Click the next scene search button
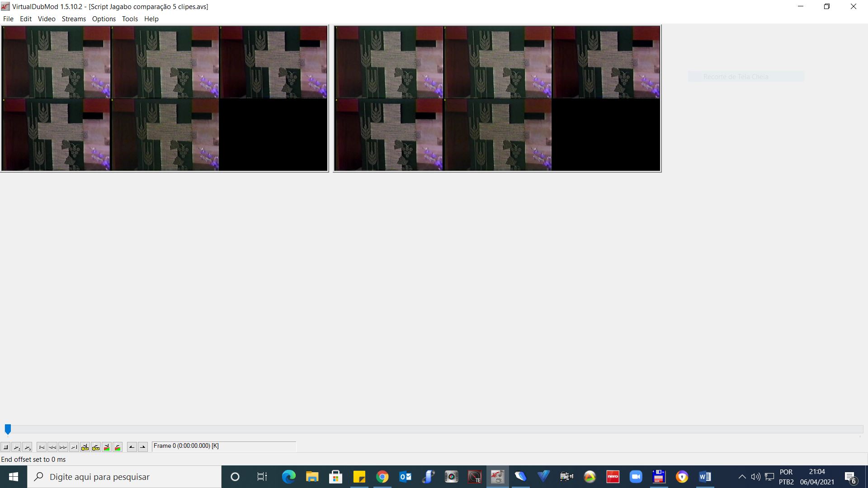 (118, 447)
